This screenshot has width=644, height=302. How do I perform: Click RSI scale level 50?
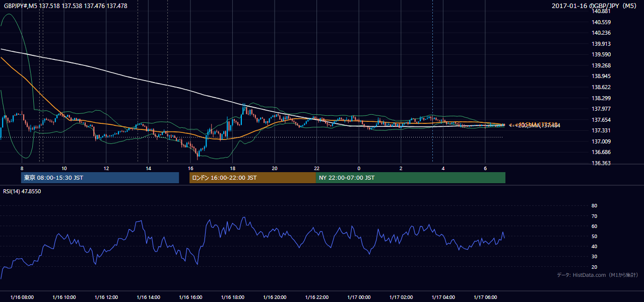coord(594,236)
